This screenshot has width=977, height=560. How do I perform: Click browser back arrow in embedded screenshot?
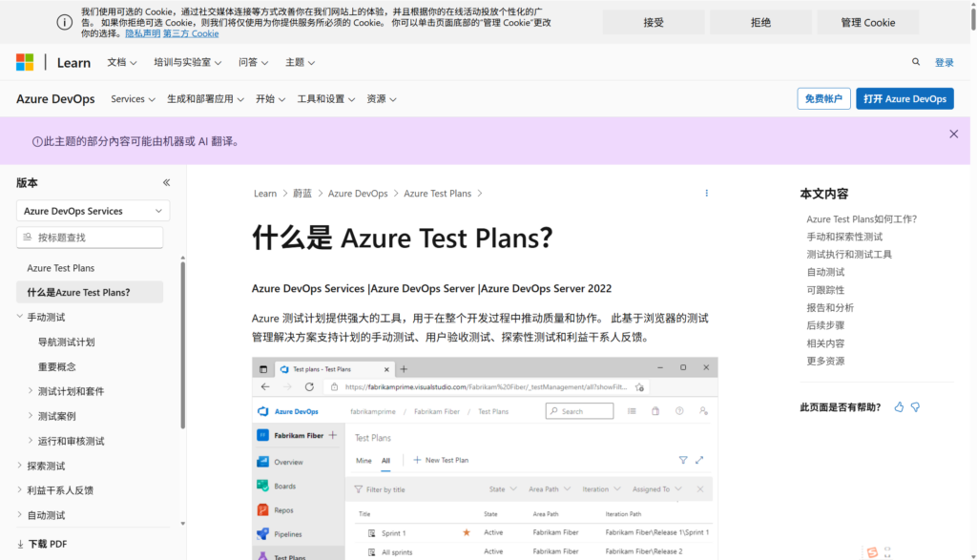(x=265, y=386)
